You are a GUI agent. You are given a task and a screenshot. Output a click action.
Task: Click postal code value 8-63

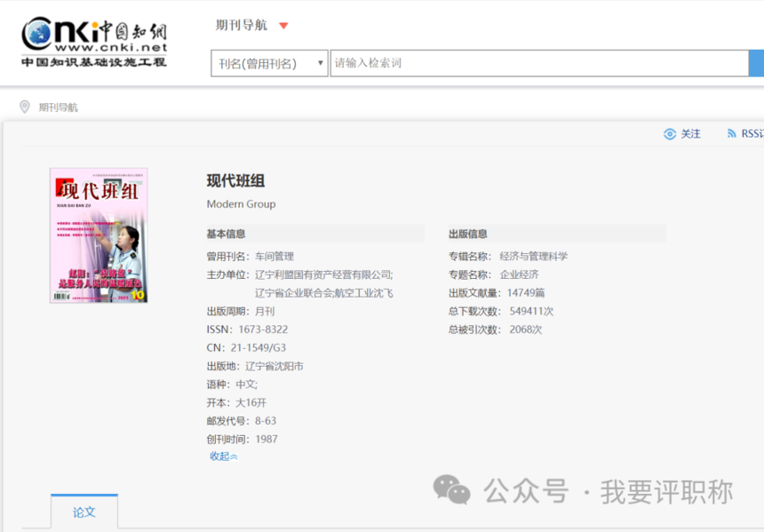[266, 421]
